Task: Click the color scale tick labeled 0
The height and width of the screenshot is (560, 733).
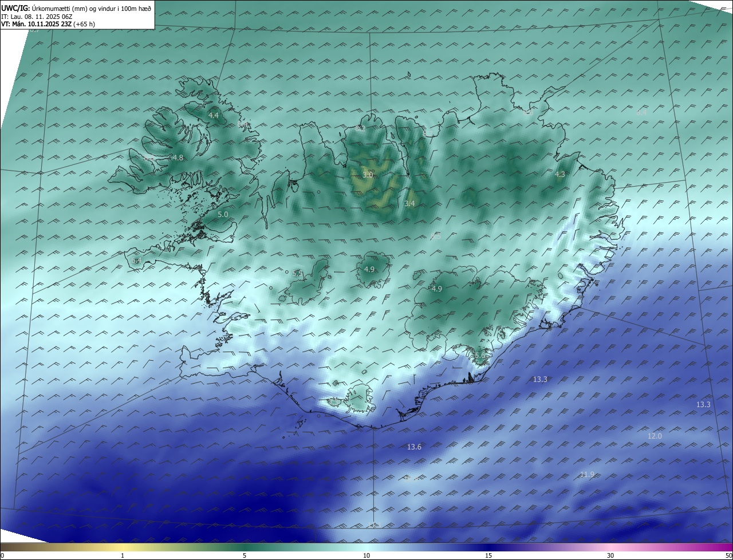Action: coord(2,555)
